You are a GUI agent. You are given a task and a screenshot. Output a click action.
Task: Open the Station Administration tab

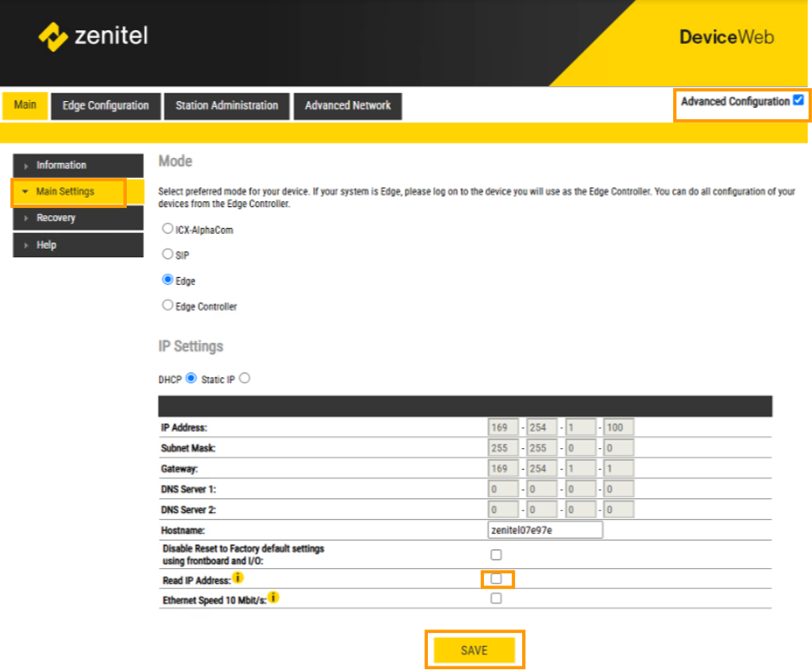pos(226,105)
